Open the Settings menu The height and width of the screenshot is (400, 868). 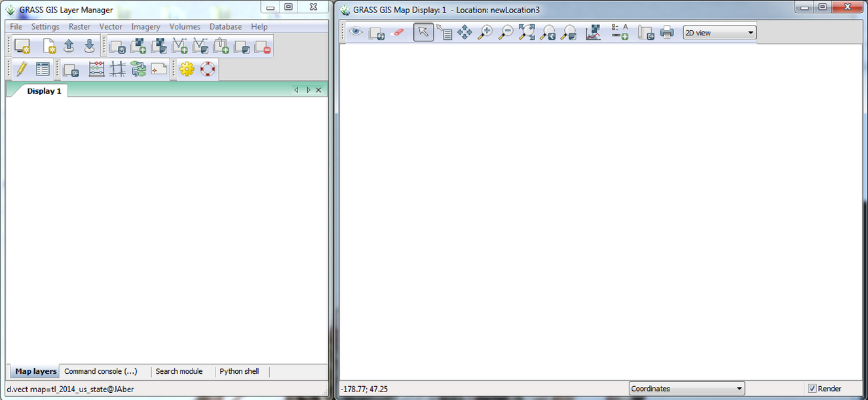tap(45, 27)
